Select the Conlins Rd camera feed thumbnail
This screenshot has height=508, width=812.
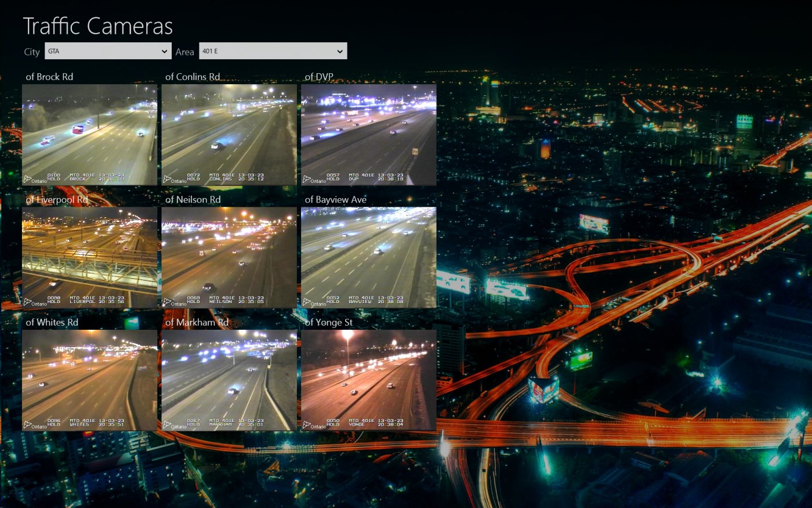pos(229,134)
